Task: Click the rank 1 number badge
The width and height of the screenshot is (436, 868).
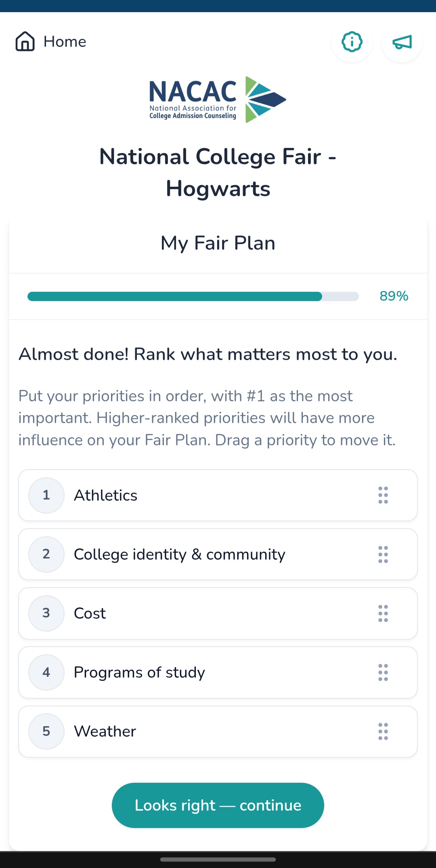Action: pyautogui.click(x=46, y=495)
